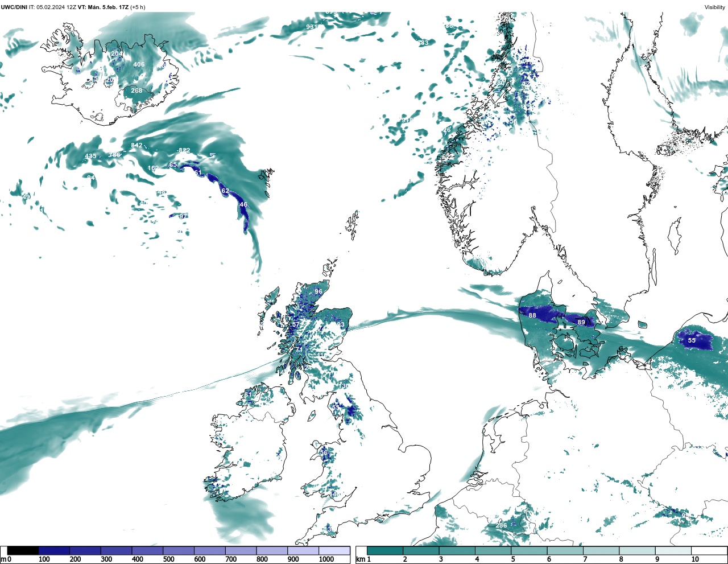Click the '1000' tick label on meter legend

(x=326, y=559)
